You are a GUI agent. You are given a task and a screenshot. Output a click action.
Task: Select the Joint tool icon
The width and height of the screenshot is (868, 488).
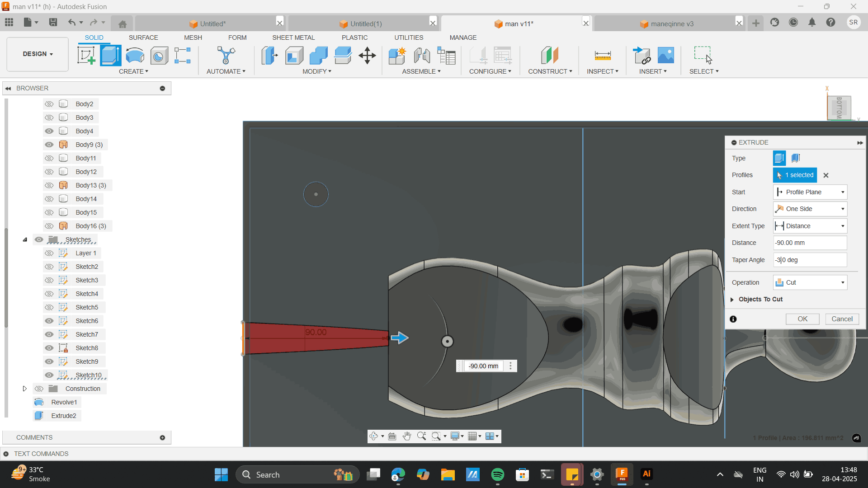coord(422,56)
